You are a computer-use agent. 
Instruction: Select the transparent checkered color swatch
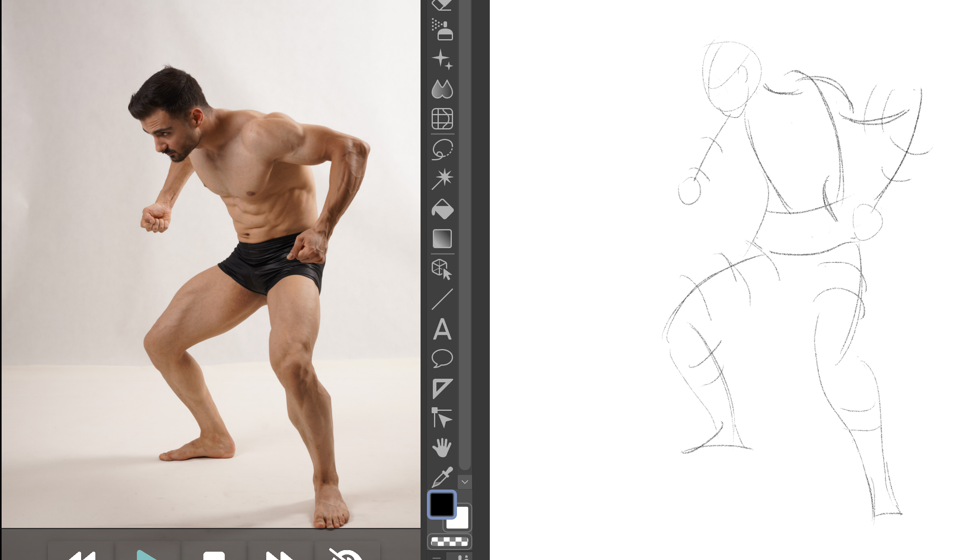click(x=449, y=541)
